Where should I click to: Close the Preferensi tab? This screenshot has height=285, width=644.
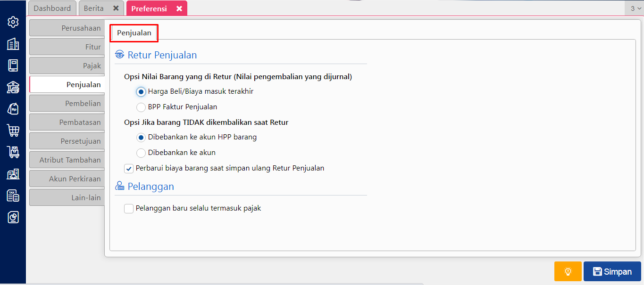point(179,8)
